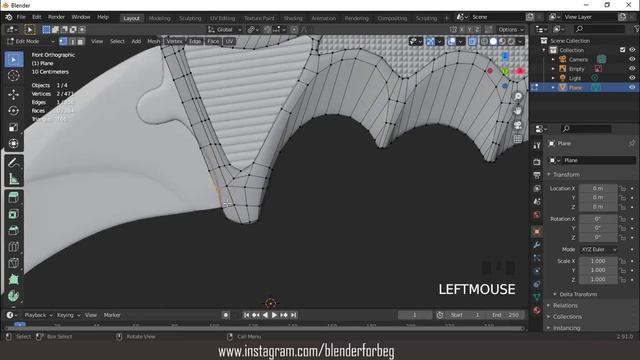Open the Edge menu
The width and height of the screenshot is (640, 360).
tap(195, 41)
